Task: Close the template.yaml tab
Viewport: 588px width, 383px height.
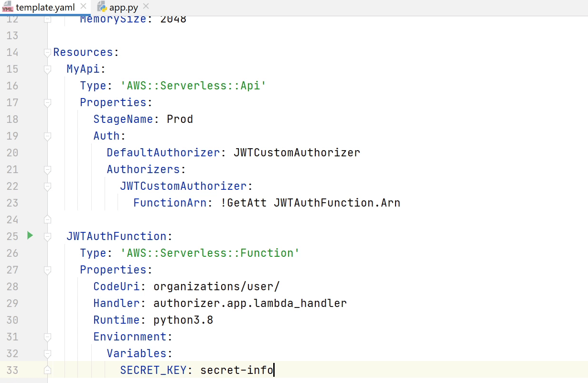Action: 84,7
